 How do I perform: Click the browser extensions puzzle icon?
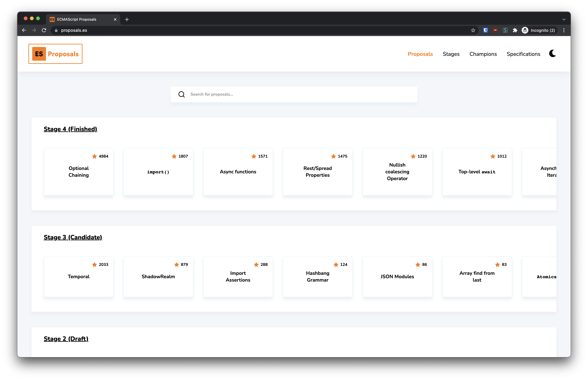(515, 30)
